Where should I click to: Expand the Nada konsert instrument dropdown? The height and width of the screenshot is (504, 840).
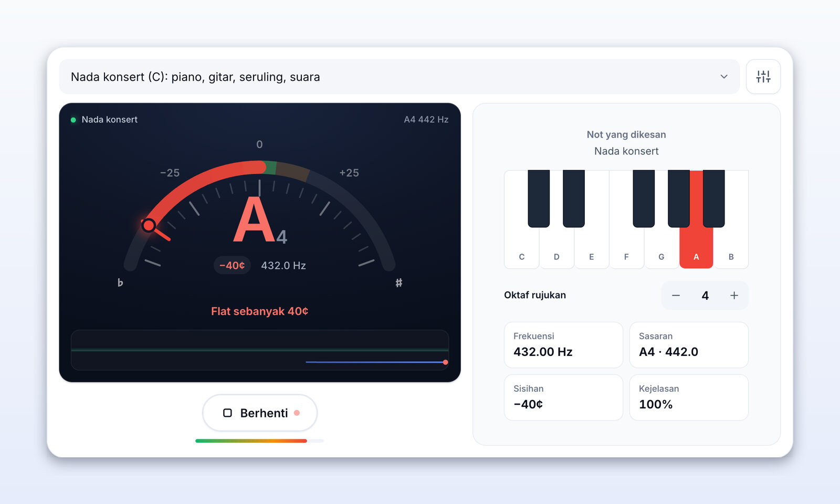(x=399, y=77)
